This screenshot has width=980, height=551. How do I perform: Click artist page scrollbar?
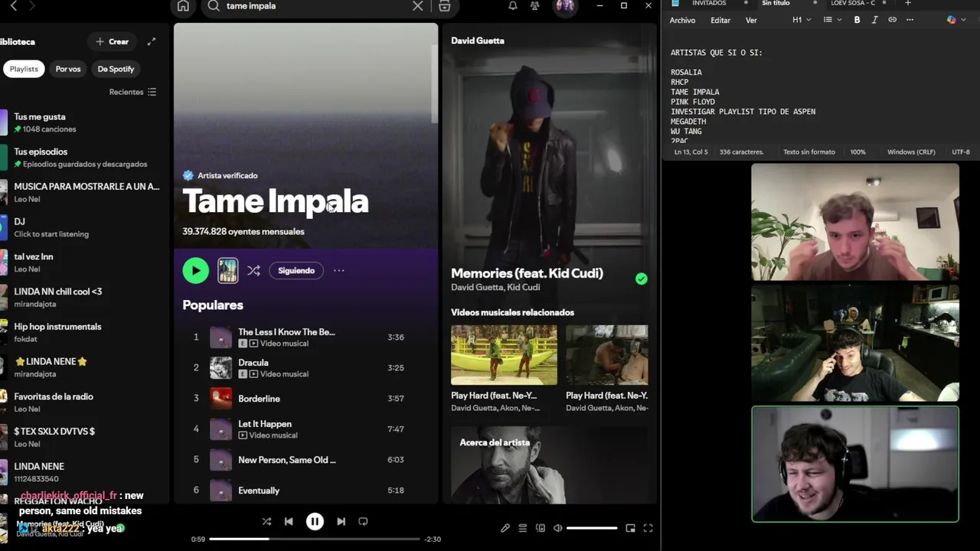tap(434, 84)
